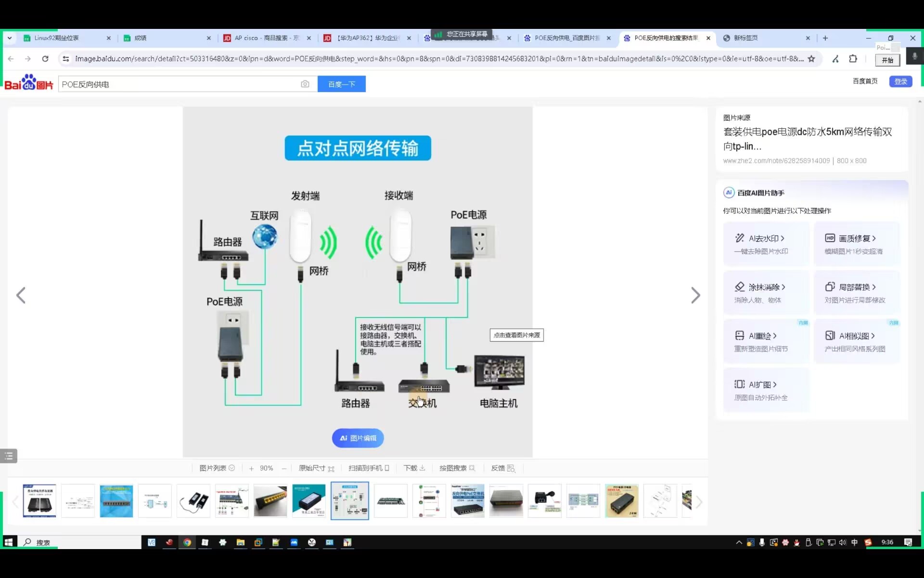The width and height of the screenshot is (924, 578).
Task: Show next image with right arrow
Action: [695, 295]
